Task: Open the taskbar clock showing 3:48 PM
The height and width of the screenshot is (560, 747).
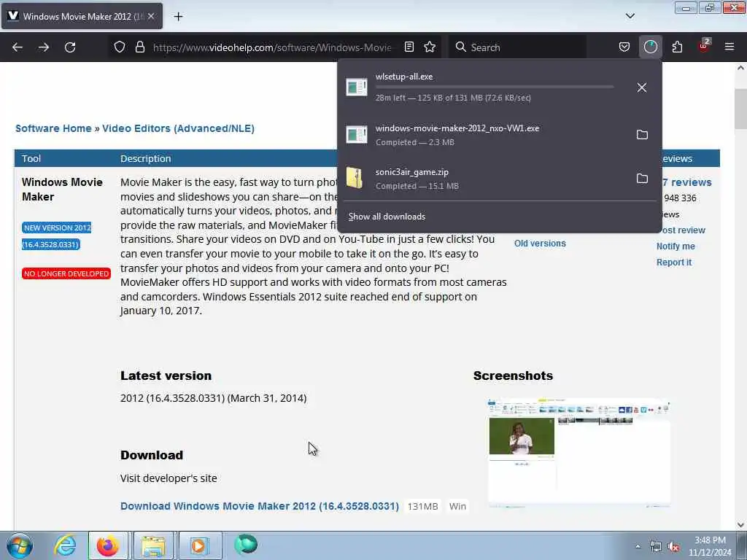Action: 710,546
